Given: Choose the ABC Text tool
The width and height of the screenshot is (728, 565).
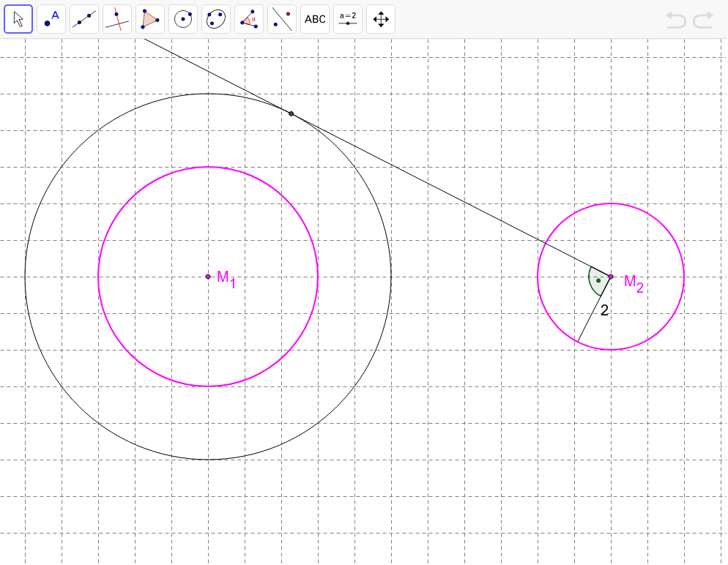Looking at the screenshot, I should 315,19.
